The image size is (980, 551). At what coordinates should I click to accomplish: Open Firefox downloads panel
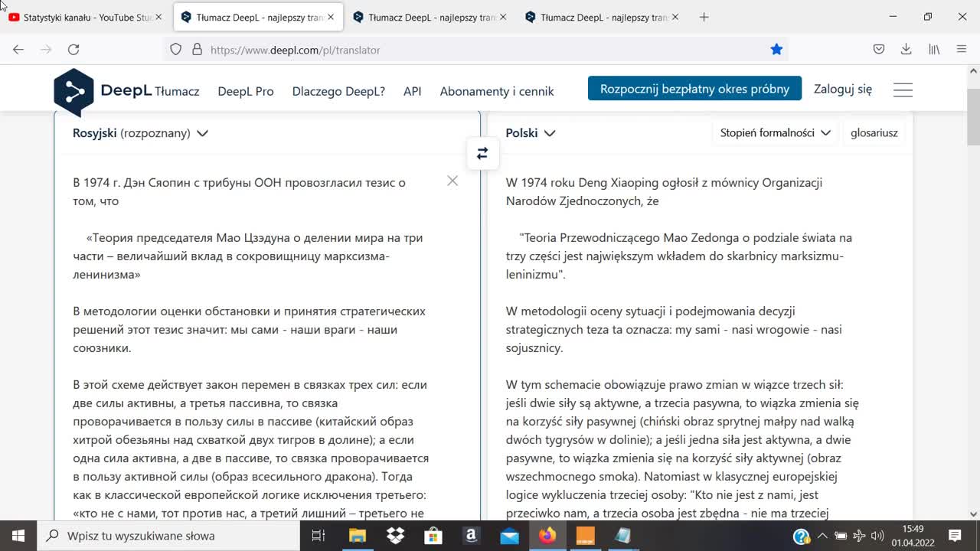pos(906,49)
